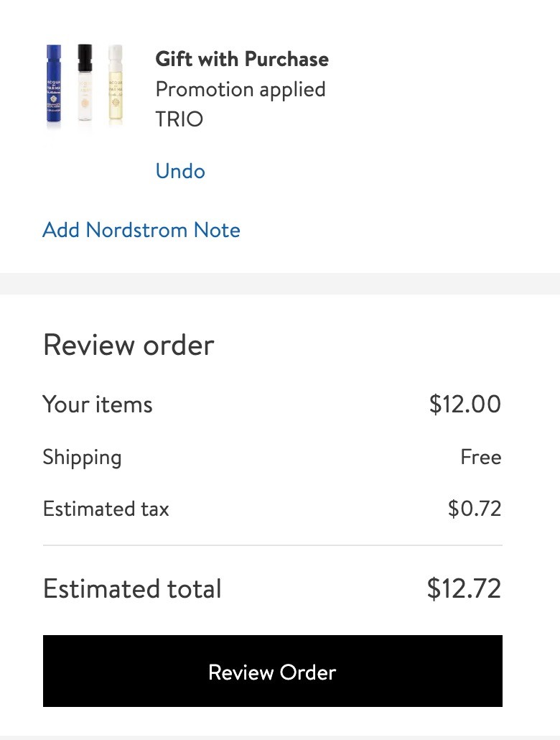Click the Shipping row label
The width and height of the screenshot is (560, 740).
pyautogui.click(x=82, y=458)
